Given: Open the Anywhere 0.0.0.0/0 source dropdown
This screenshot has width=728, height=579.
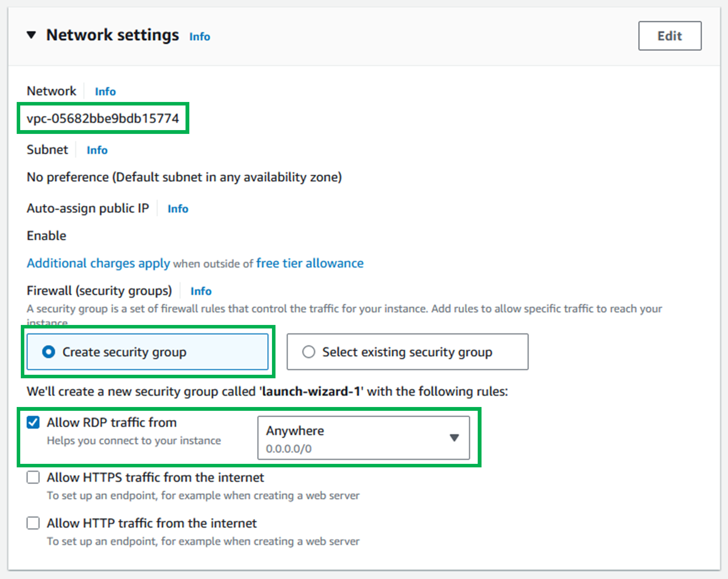Looking at the screenshot, I should pyautogui.click(x=363, y=438).
